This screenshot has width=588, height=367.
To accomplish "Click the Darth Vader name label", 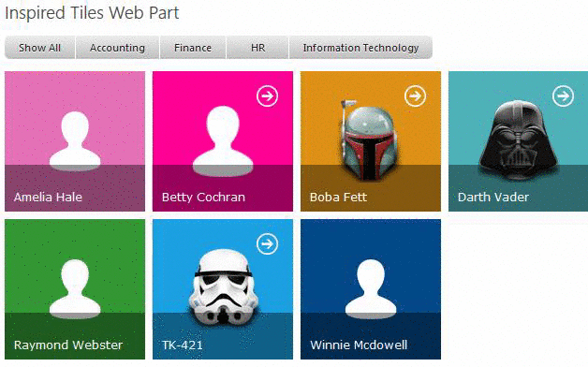I will (493, 198).
